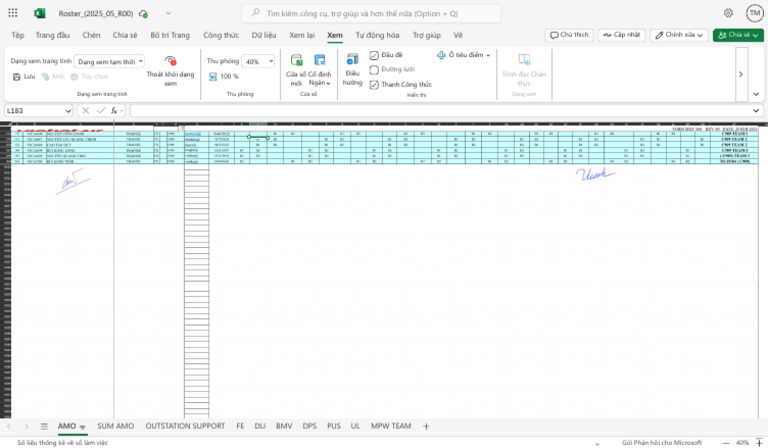Select the BMV sheet tab
Image resolution: width=768 pixels, height=448 pixels.
(284, 426)
